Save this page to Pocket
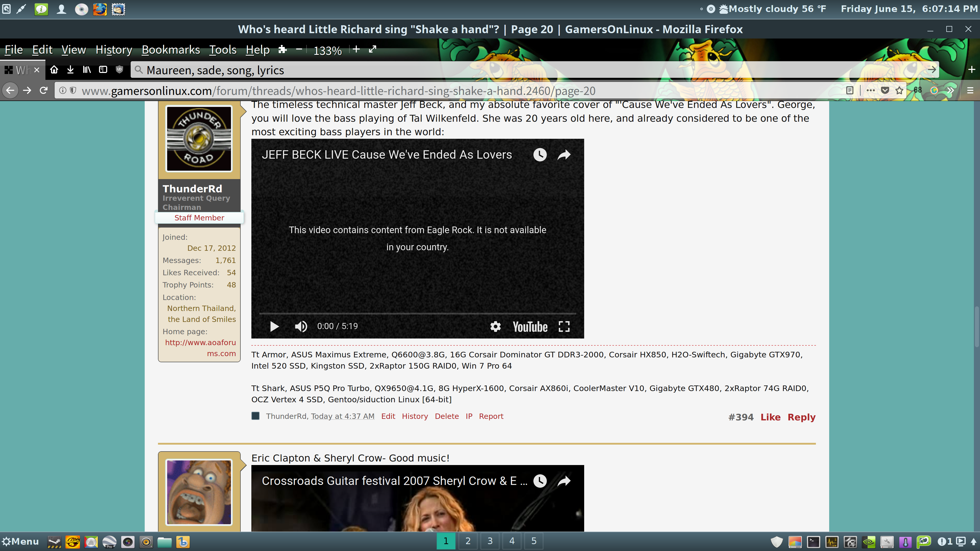The image size is (980, 551). click(885, 91)
